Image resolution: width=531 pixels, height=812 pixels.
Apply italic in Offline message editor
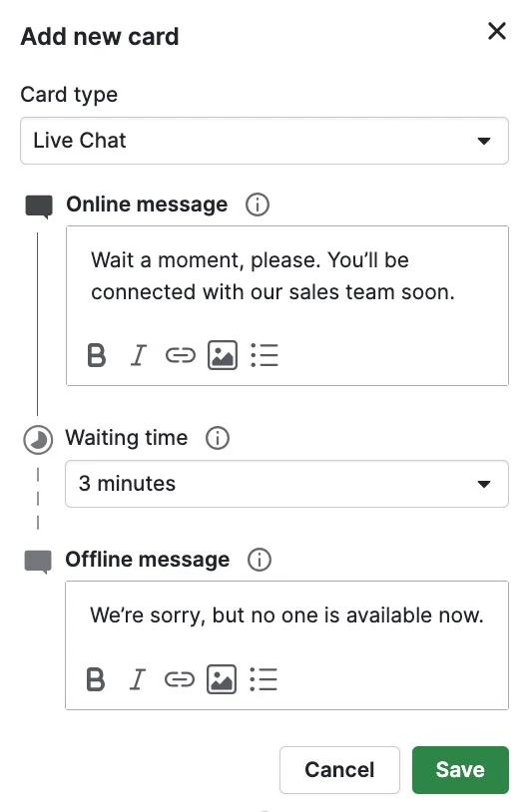(137, 679)
